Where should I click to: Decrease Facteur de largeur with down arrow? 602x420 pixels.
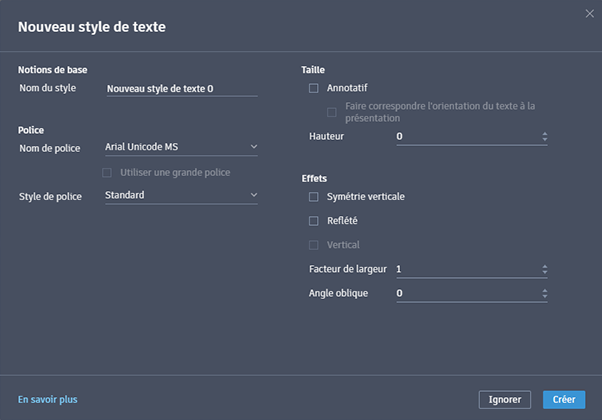coord(544,273)
